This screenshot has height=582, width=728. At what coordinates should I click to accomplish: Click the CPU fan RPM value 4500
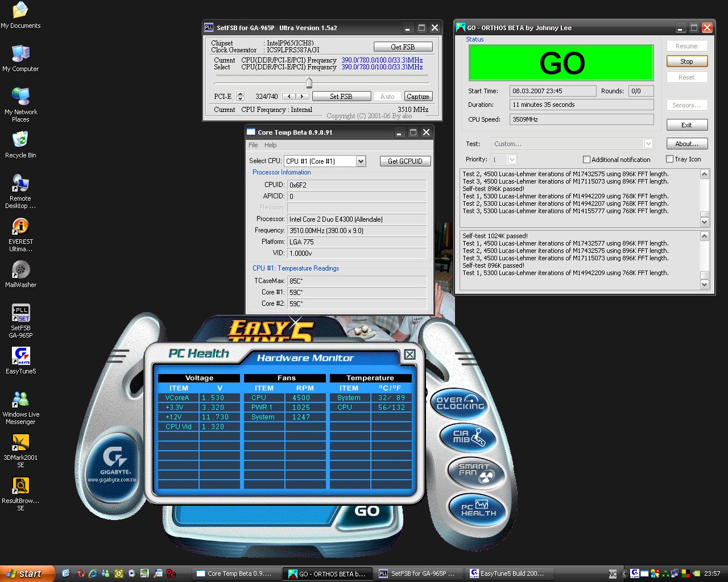[x=301, y=398]
